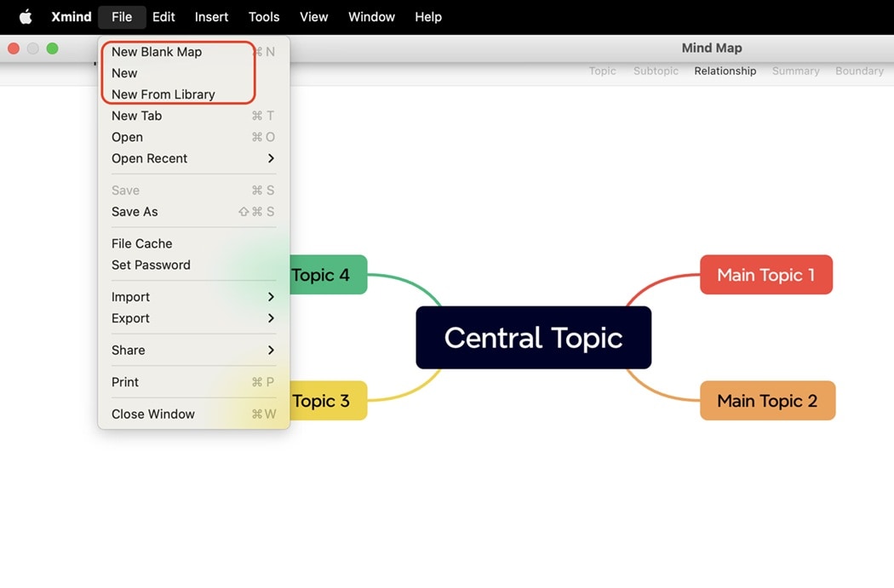Click the green full-screen window button
The image size is (894, 588).
tap(53, 49)
